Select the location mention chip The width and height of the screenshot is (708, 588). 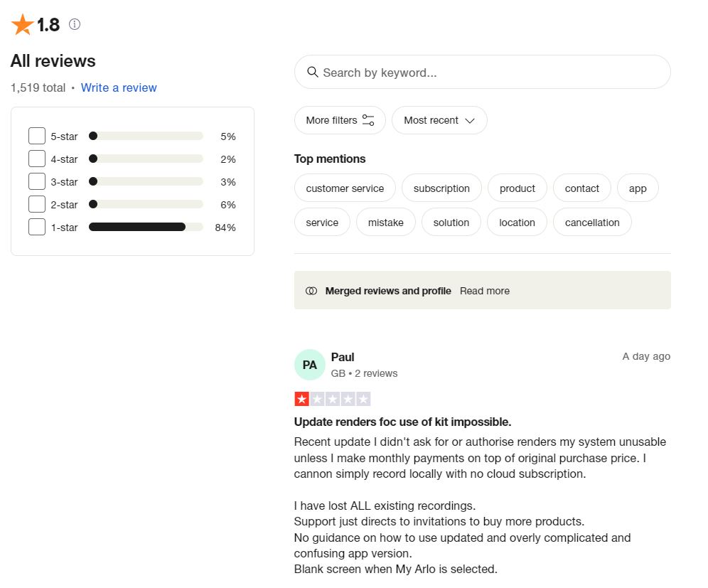pos(517,223)
